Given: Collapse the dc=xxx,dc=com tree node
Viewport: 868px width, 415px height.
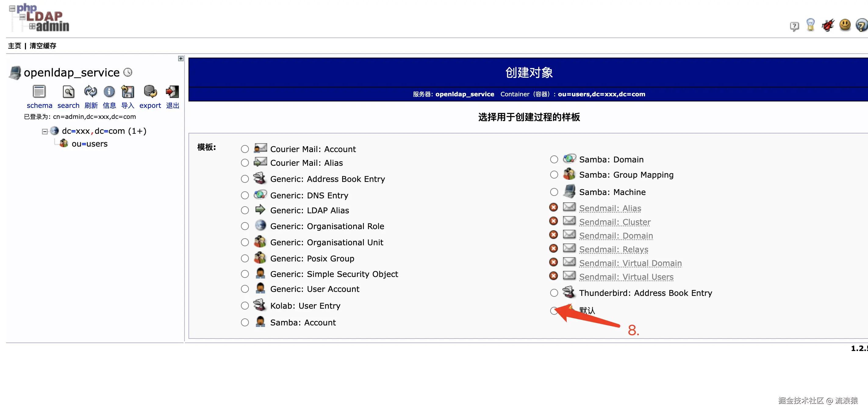Looking at the screenshot, I should [x=45, y=131].
